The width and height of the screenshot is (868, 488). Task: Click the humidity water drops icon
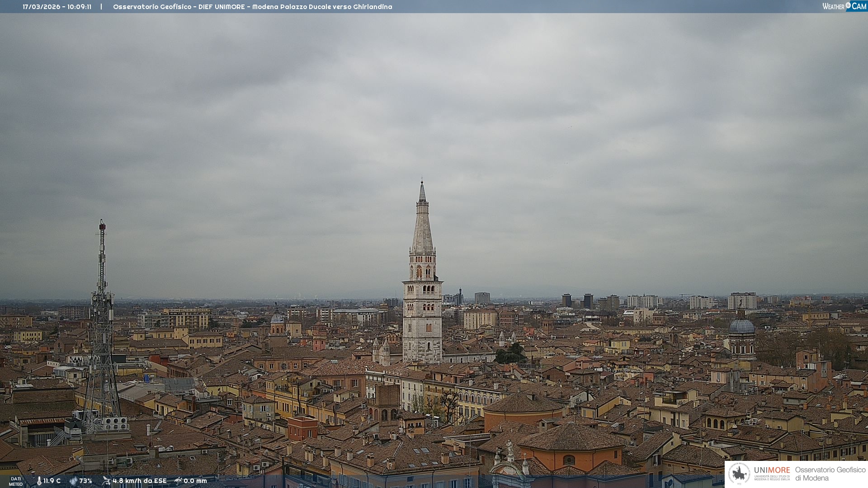pos(73,481)
